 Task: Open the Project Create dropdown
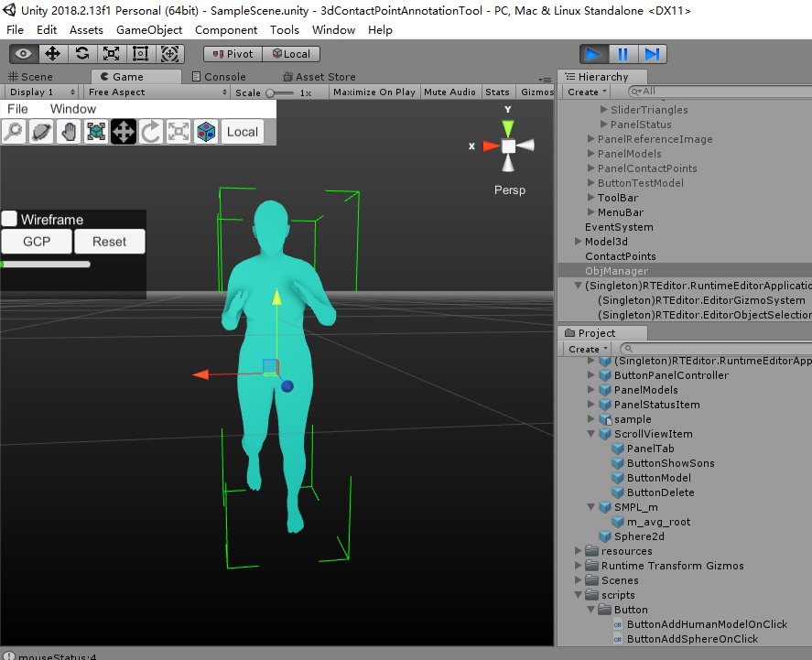pos(588,349)
